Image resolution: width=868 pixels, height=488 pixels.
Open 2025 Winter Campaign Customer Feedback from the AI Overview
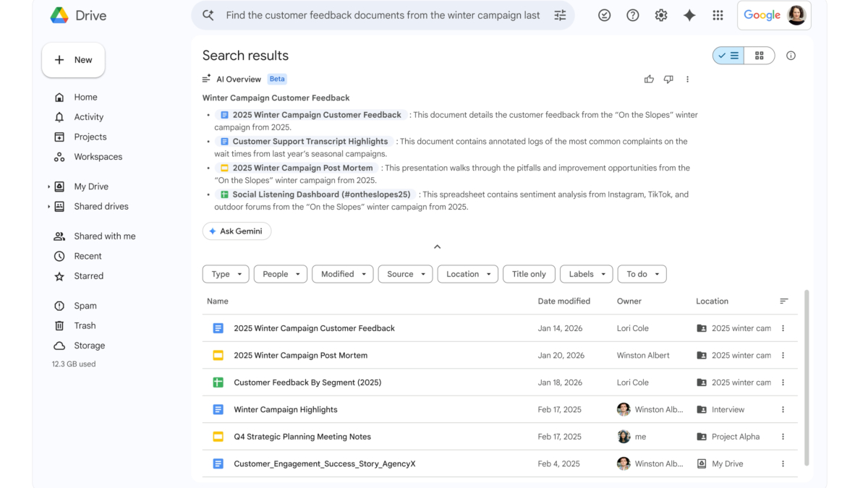coord(315,114)
